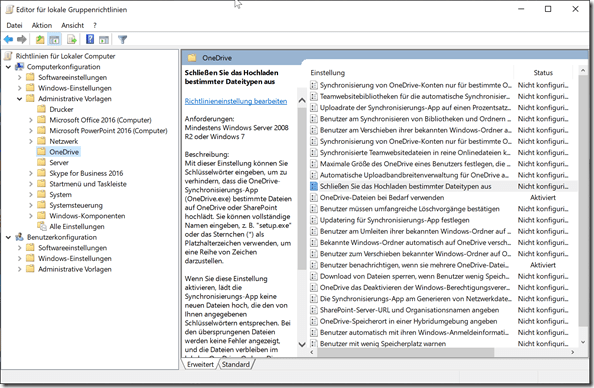Click the Export list toolbar icon
This screenshot has height=388, width=594.
coord(72,39)
